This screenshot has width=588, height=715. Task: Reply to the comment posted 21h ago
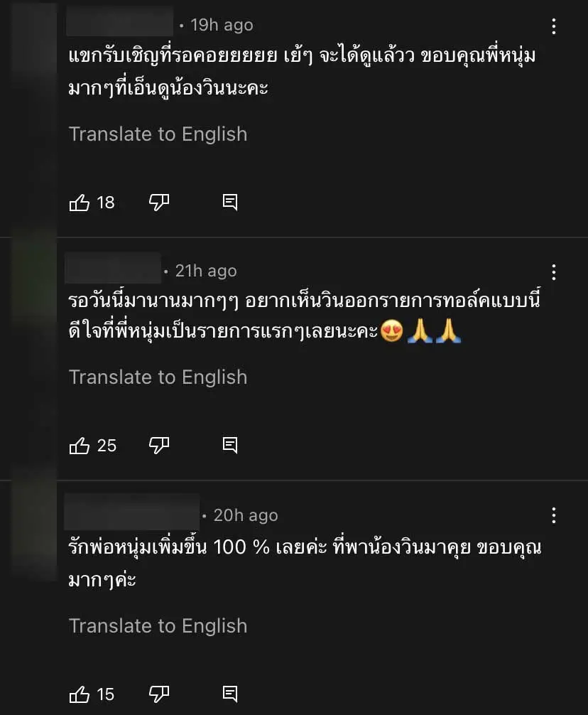point(230,446)
